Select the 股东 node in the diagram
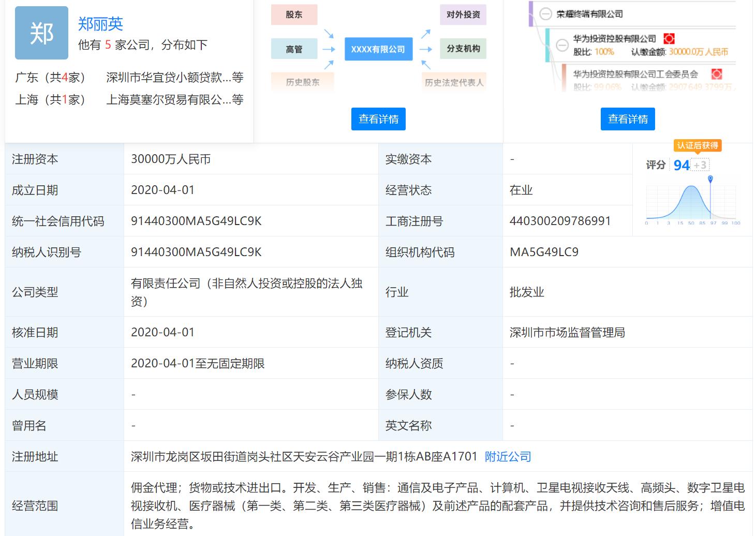Viewport: 756px width, 536px height. [x=294, y=14]
